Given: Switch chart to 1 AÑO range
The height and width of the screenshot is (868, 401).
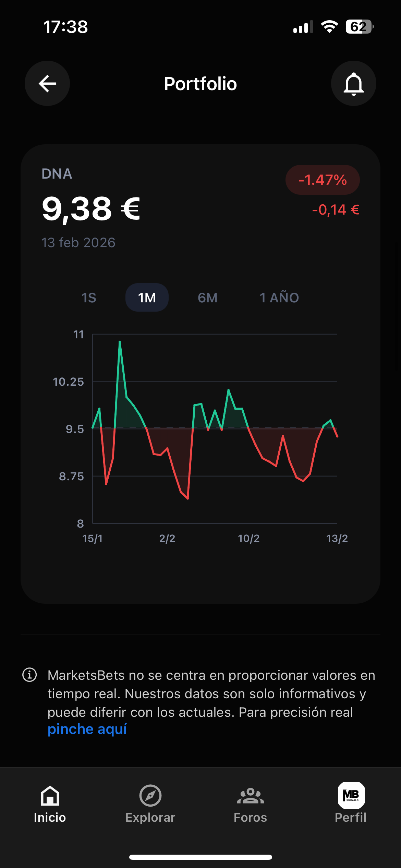Looking at the screenshot, I should 279,298.
